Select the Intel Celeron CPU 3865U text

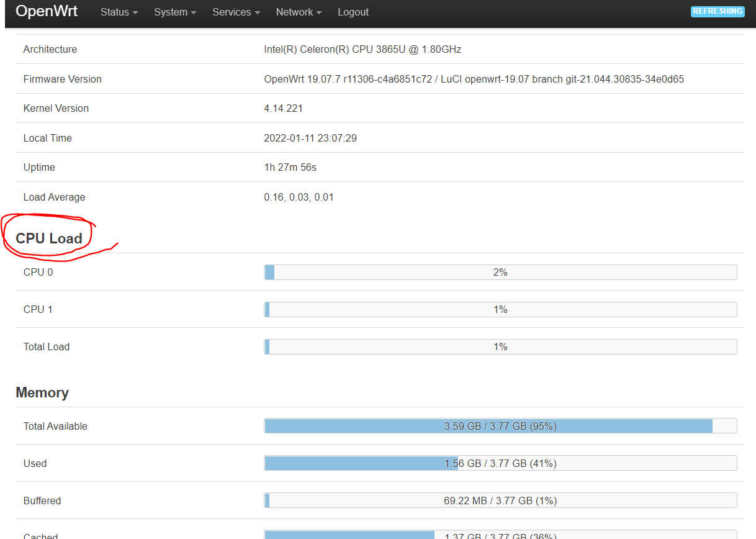pyautogui.click(x=362, y=49)
